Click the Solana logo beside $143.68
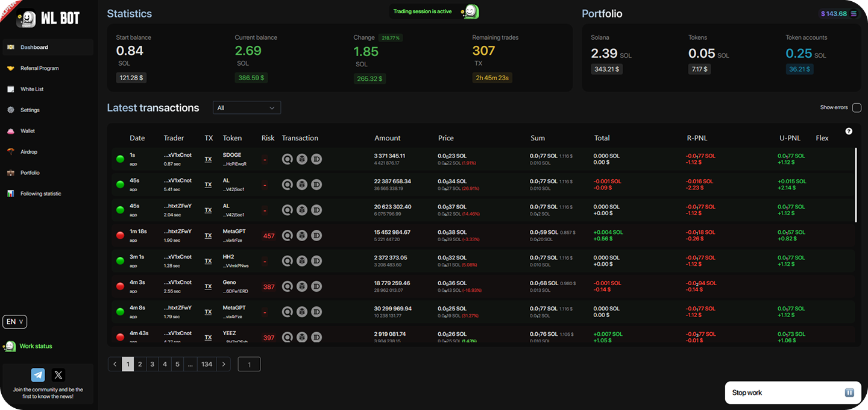The width and height of the screenshot is (868, 410). click(853, 14)
